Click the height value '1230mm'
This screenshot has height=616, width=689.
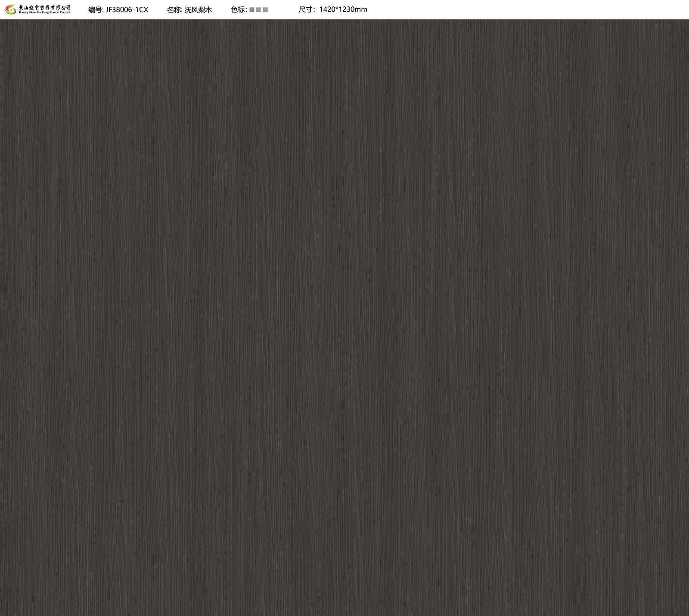coord(353,9)
